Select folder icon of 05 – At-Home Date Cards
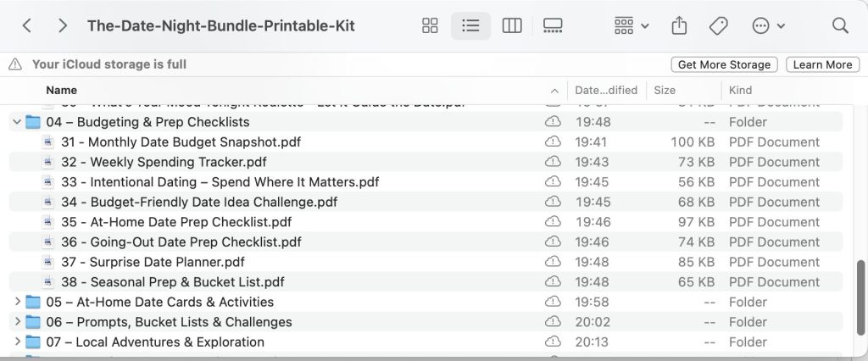Viewport: 868px width, 361px height. click(33, 302)
